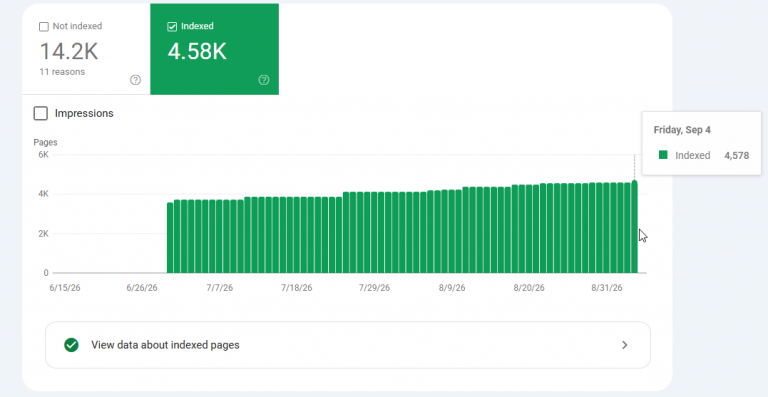The height and width of the screenshot is (397, 768).
Task: Click green checkmark icon beside View data
Action: point(72,345)
